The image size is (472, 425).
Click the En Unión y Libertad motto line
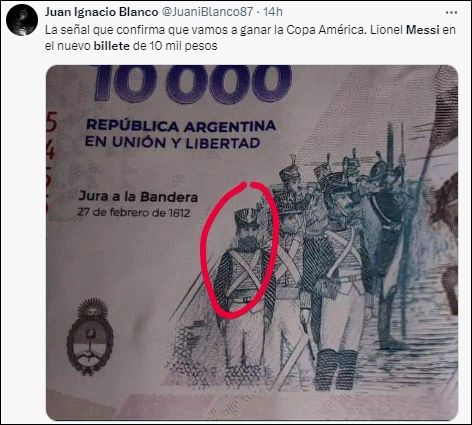172,142
